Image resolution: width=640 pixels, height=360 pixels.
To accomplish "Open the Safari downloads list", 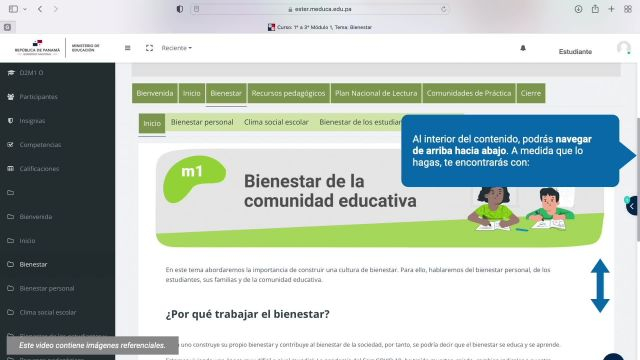I will point(578,9).
